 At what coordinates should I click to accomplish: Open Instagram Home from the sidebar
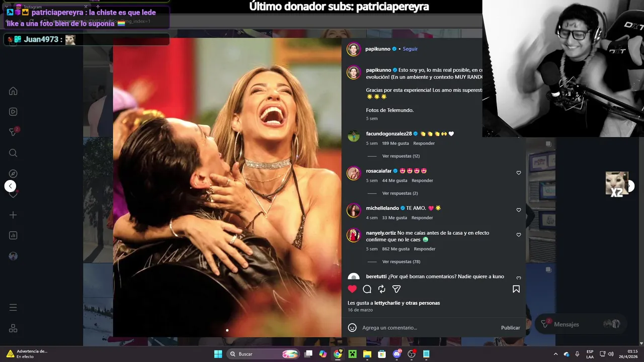coord(13,91)
